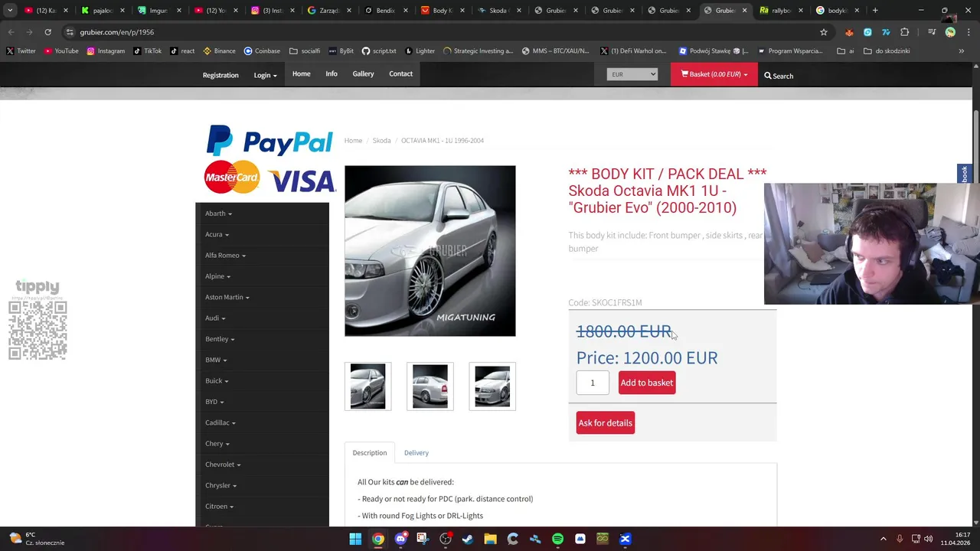Click the site search magnifier icon
Image resolution: width=980 pixels, height=551 pixels.
(767, 76)
